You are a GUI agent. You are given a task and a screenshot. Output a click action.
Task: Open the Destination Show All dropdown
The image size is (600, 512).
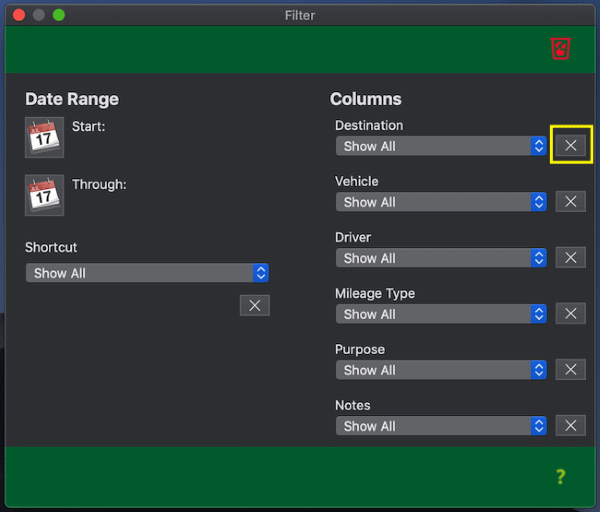tap(441, 146)
